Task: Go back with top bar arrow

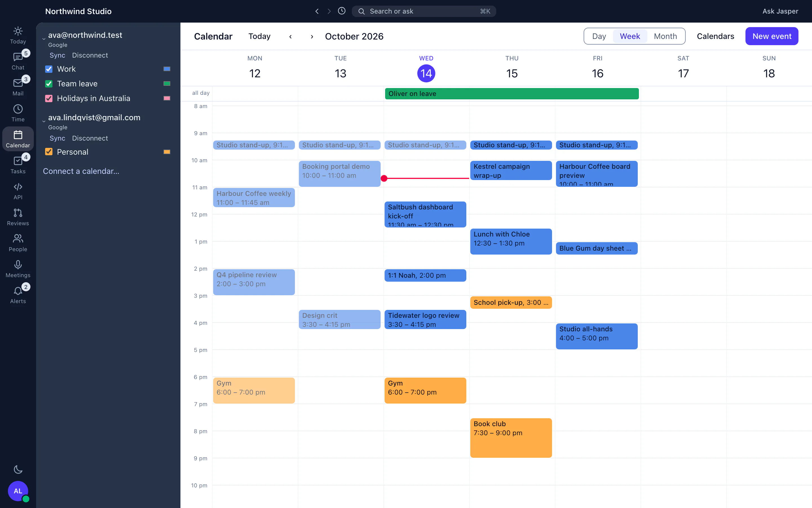Action: [317, 11]
